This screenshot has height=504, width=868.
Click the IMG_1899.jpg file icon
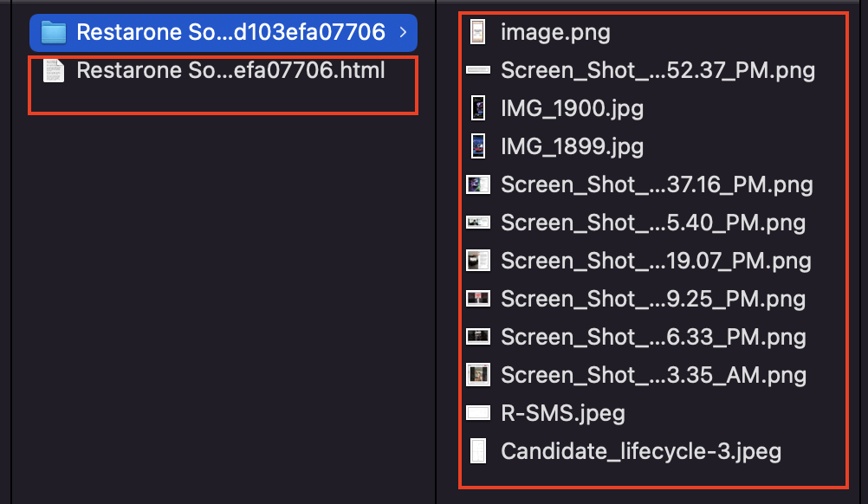coord(478,146)
